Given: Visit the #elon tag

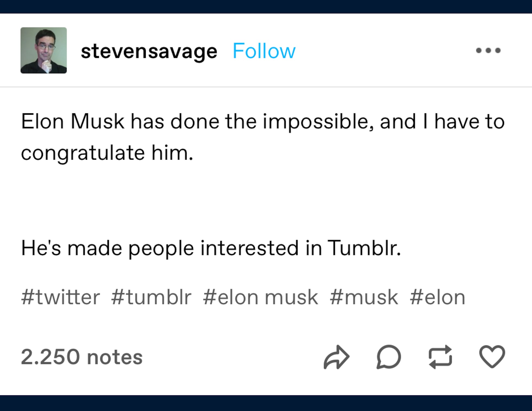Looking at the screenshot, I should click(438, 297).
